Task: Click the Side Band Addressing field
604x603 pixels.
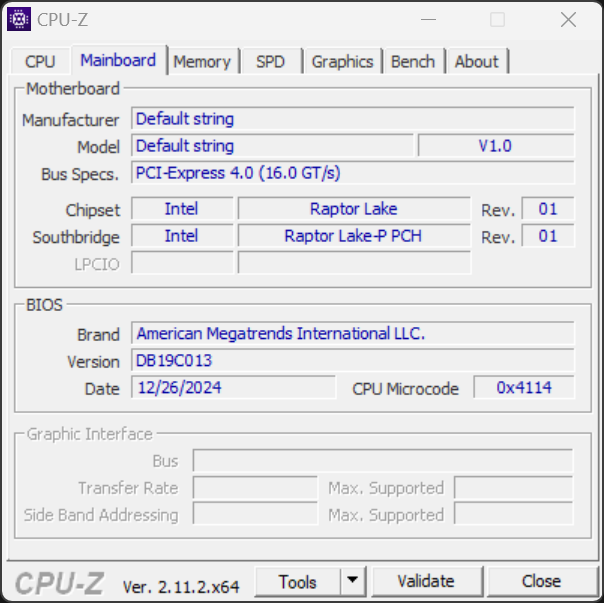Action: tap(255, 514)
